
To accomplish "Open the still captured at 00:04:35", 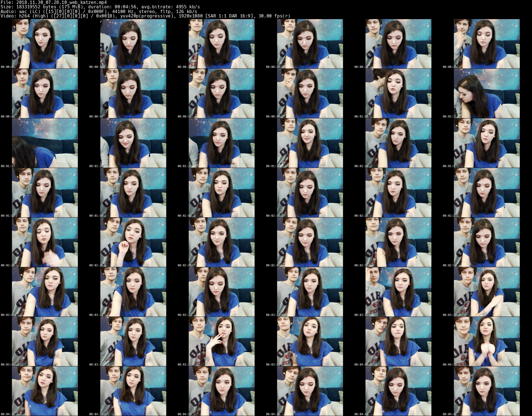I will (310, 391).
